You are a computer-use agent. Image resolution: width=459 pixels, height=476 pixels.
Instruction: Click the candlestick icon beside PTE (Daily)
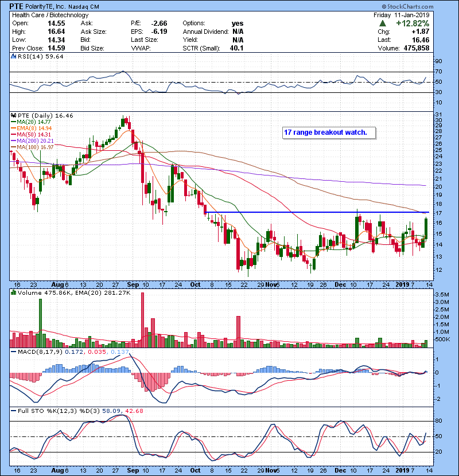click(13, 116)
